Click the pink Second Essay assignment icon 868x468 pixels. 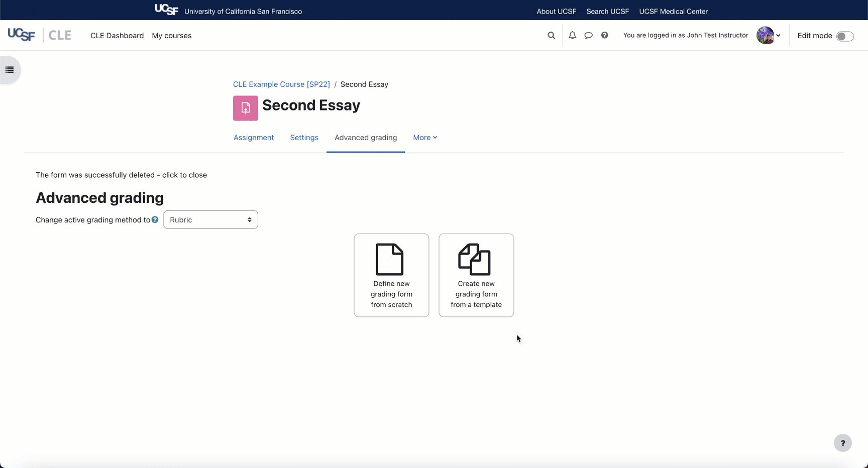(x=245, y=108)
